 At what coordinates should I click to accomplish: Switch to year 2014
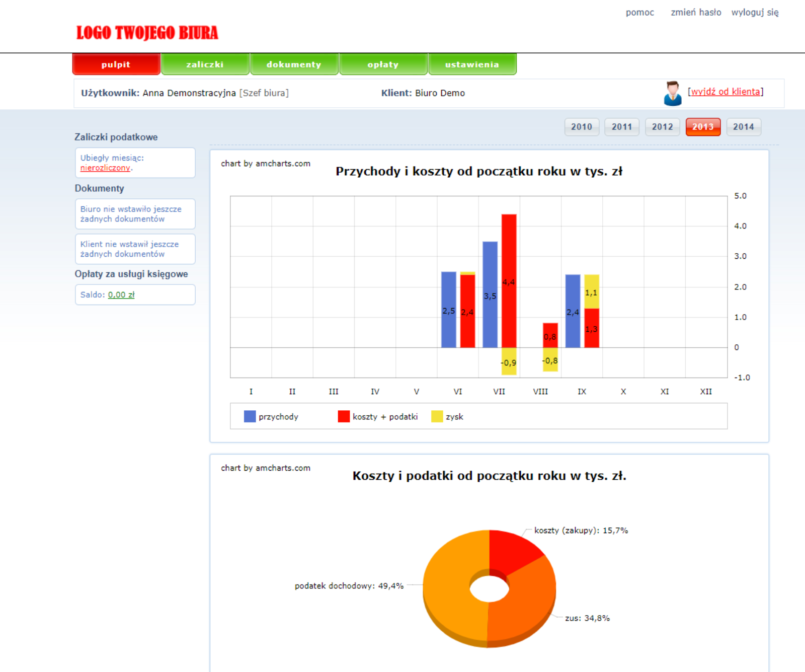[x=743, y=127]
